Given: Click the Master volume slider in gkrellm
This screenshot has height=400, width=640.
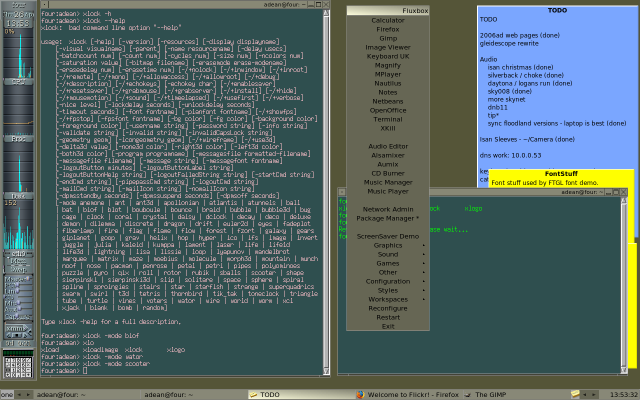Looking at the screenshot, I should [x=20, y=303].
